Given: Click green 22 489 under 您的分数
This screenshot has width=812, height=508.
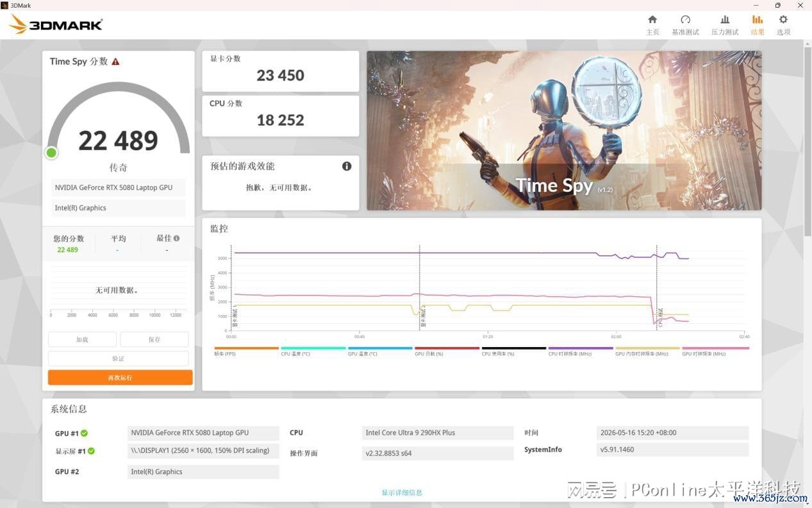Looking at the screenshot, I should coord(67,250).
